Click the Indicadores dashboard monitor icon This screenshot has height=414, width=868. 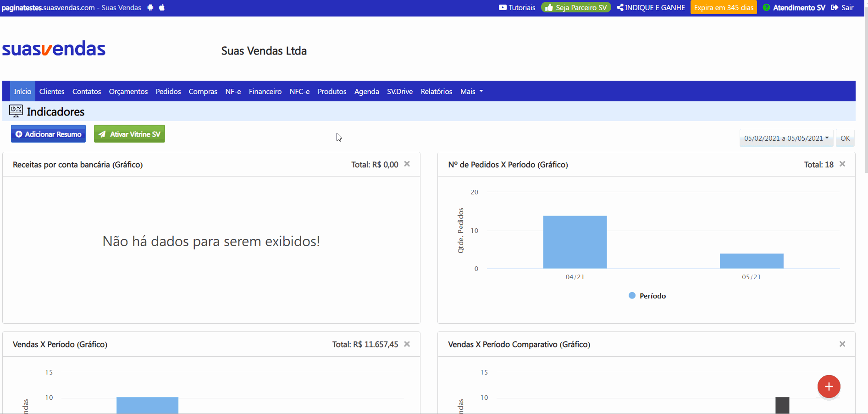16,111
